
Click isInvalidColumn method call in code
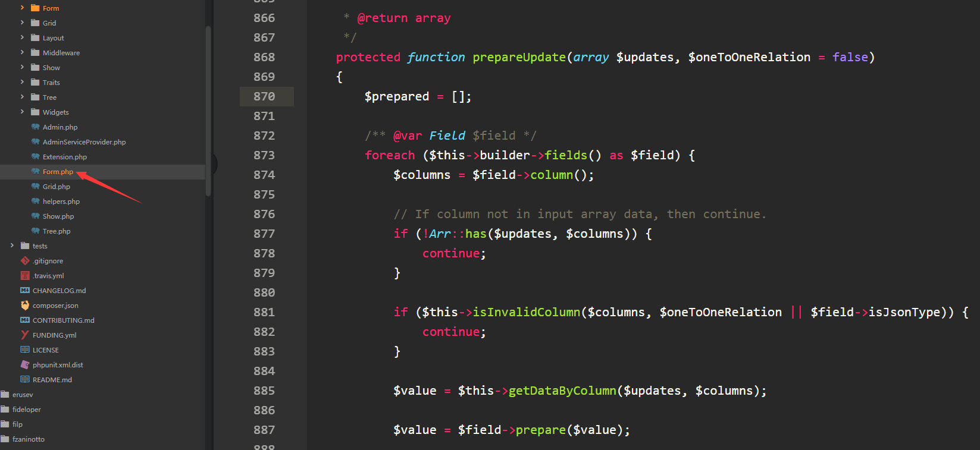(x=526, y=312)
